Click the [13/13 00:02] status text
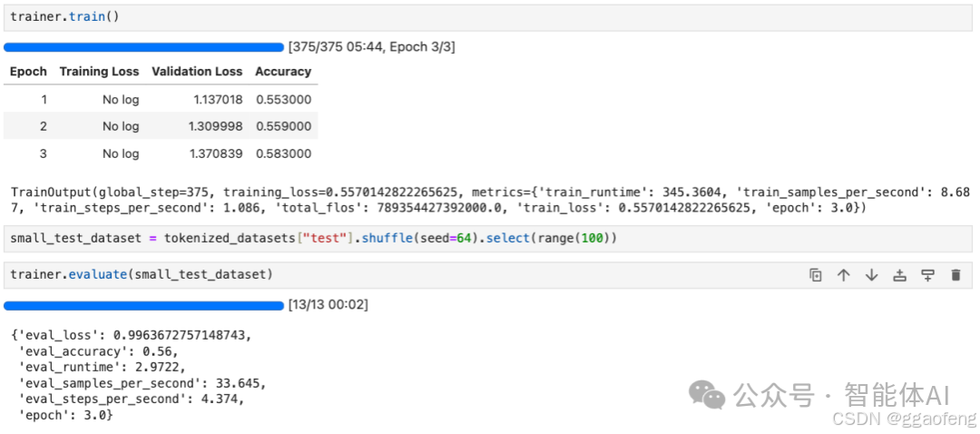This screenshot has width=980, height=434. click(x=328, y=306)
